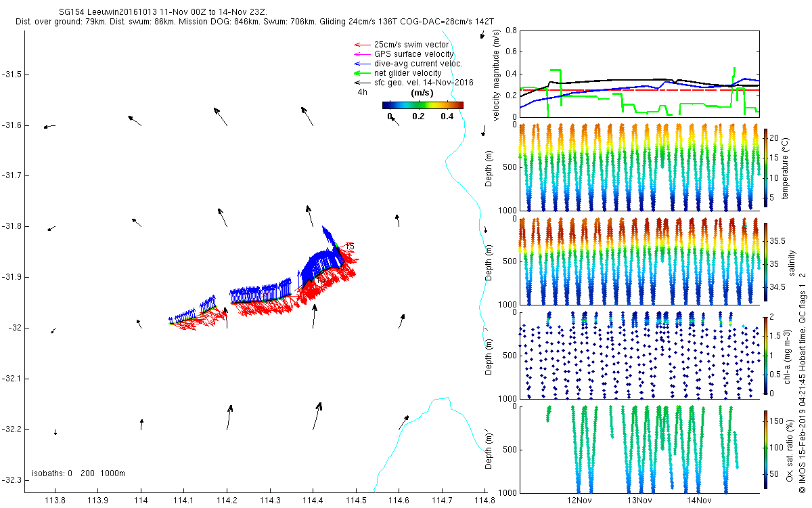Viewport: 812px width, 508px height.
Task: Click the '114.8' longitude tick label
Action: point(484,501)
